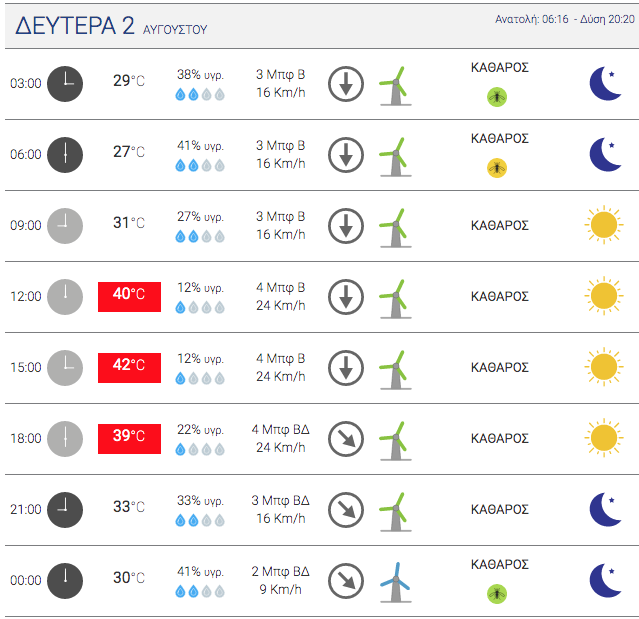The height and width of the screenshot is (619, 639).
Task: Click the mosquito icon in 03:00 row
Action: click(497, 96)
